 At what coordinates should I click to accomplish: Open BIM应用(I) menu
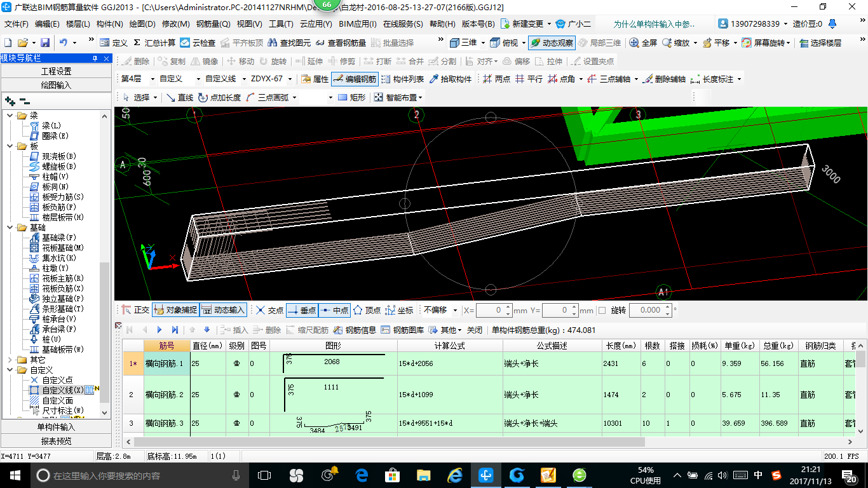[357, 24]
